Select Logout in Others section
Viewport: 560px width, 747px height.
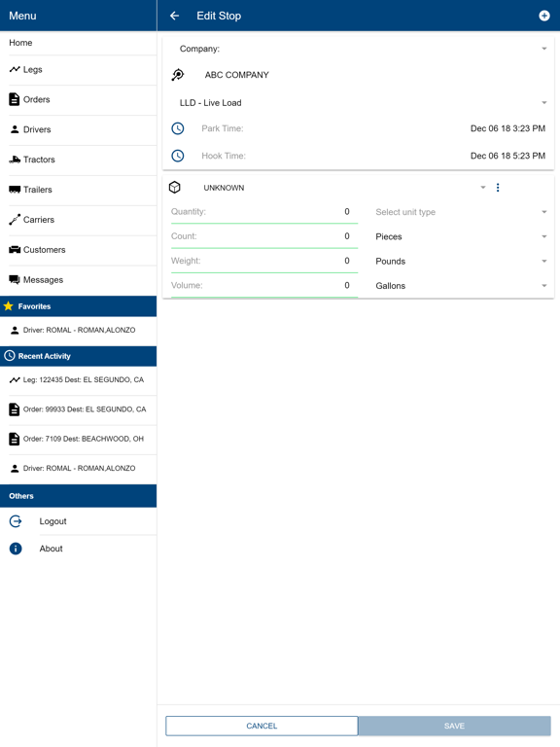pos(78,521)
